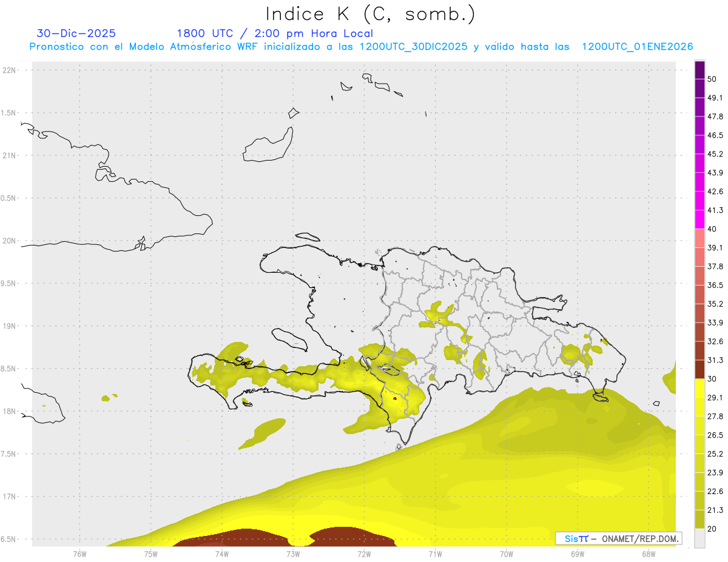Click the legend value "22.6"
The image size is (728, 562).
(715, 491)
